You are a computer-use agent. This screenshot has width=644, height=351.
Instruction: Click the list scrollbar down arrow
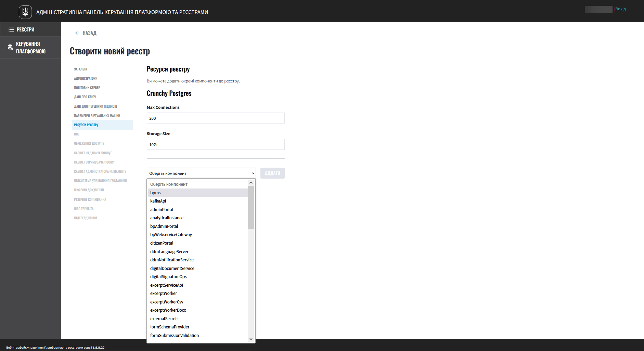pos(251,339)
